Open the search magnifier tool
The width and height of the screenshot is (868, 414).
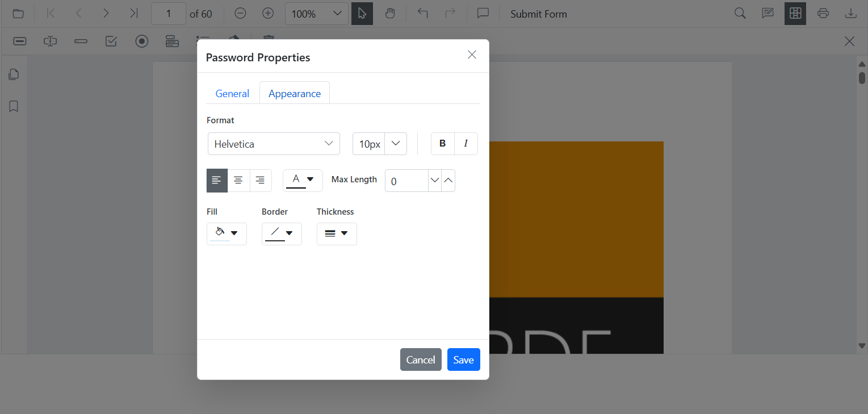[740, 14]
